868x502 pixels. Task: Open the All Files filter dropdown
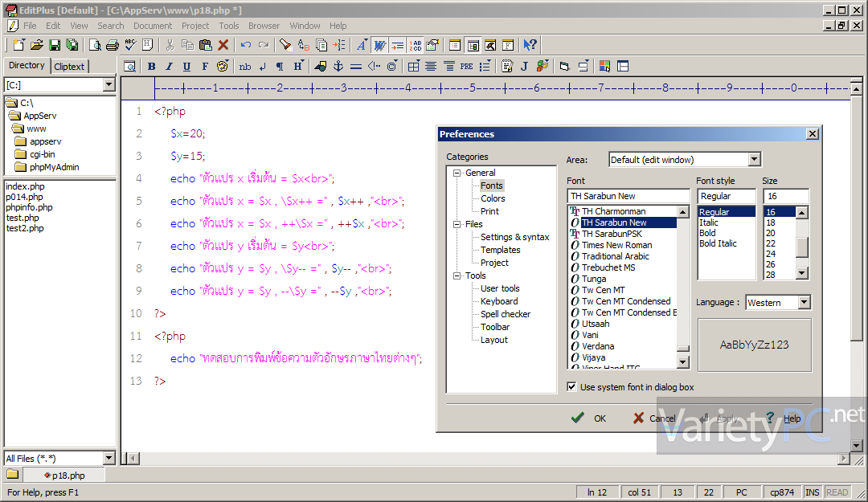click(108, 456)
